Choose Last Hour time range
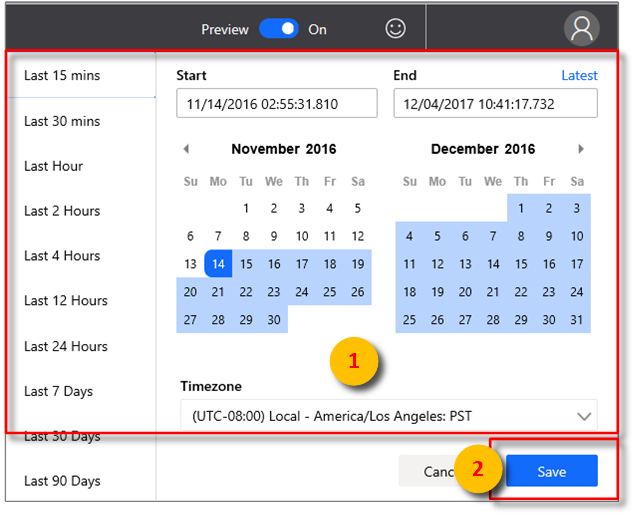The image size is (635, 516). coord(54,166)
